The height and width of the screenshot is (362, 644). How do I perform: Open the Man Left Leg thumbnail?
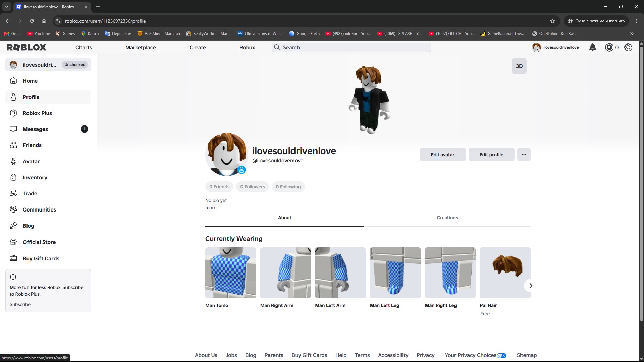(395, 273)
